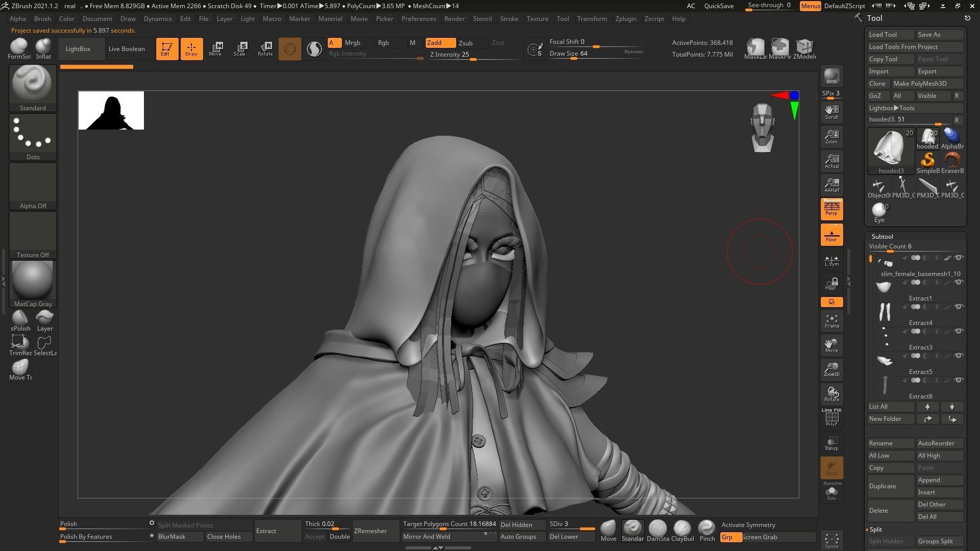This screenshot has width=980, height=551.
Task: Click the silhouette thumbnail preview in the canvas
Action: click(111, 111)
